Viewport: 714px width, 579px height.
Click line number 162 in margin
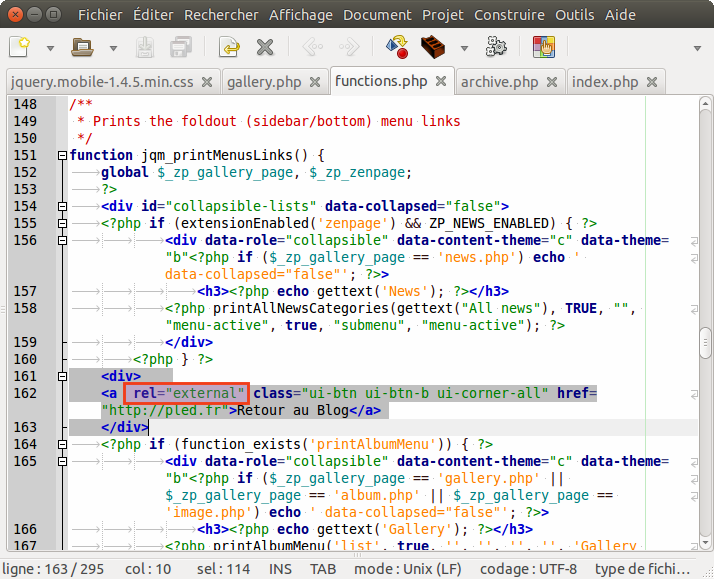25,393
